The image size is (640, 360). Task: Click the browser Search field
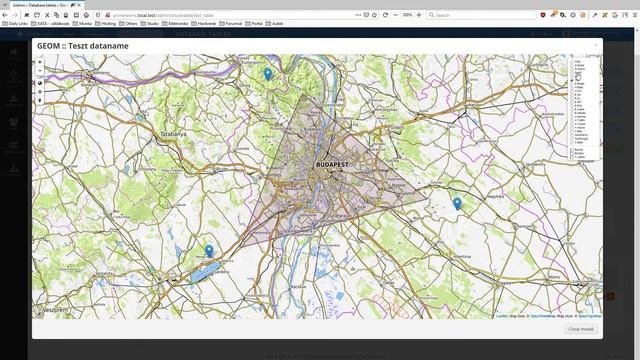(482, 15)
